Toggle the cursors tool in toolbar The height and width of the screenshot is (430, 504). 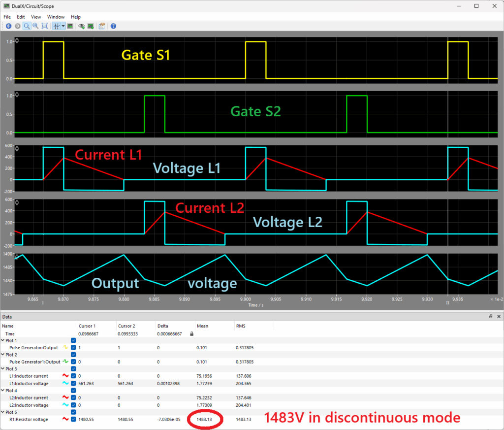(x=57, y=26)
